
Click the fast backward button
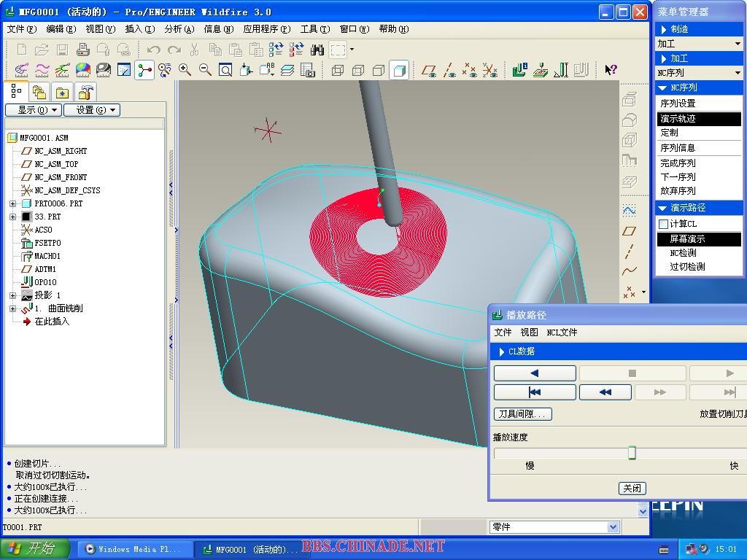(x=605, y=392)
